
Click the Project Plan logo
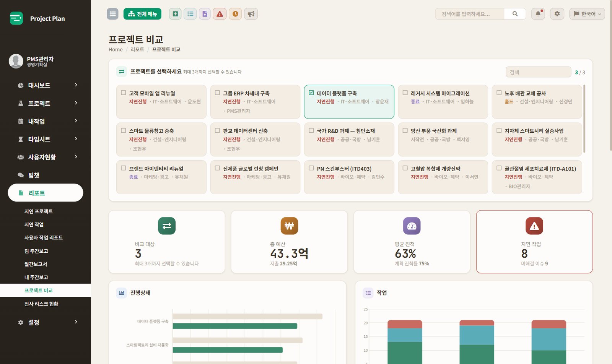click(16, 18)
